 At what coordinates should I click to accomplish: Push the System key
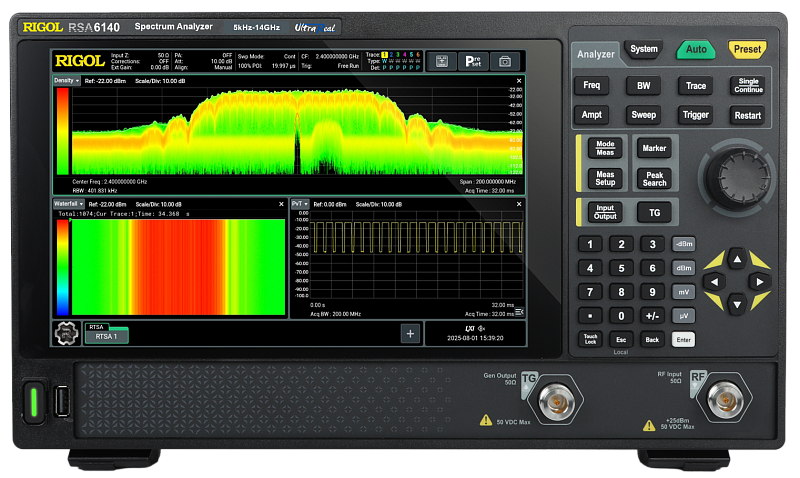(x=643, y=49)
